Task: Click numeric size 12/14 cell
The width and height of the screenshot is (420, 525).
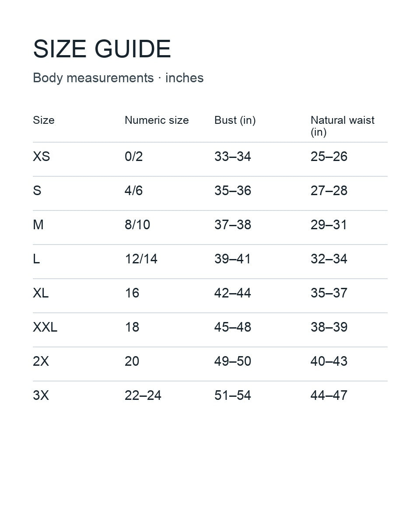Action: 141,259
